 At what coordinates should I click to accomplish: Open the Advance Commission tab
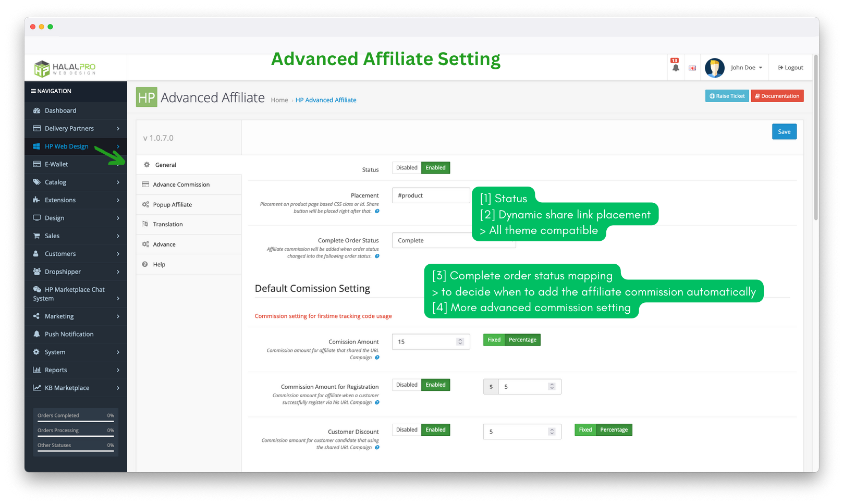coord(181,185)
